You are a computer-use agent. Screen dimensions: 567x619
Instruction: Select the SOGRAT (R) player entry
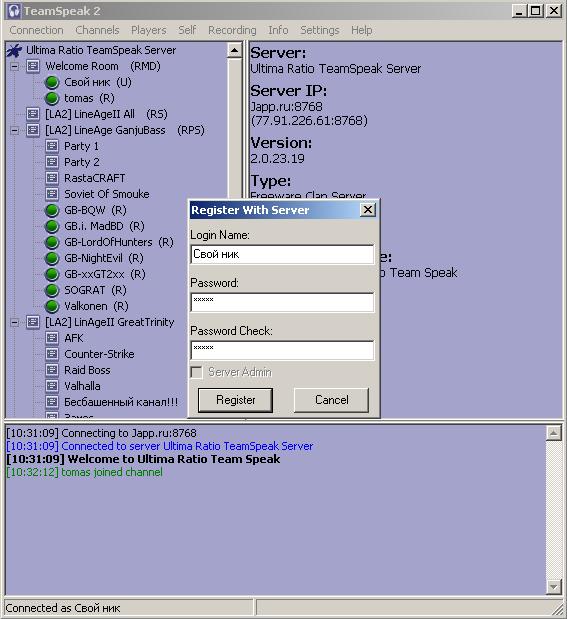[x=95, y=291]
